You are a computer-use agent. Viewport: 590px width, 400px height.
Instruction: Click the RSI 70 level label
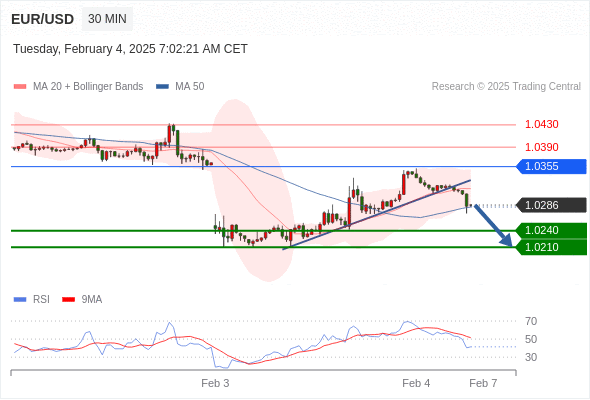tap(531, 321)
